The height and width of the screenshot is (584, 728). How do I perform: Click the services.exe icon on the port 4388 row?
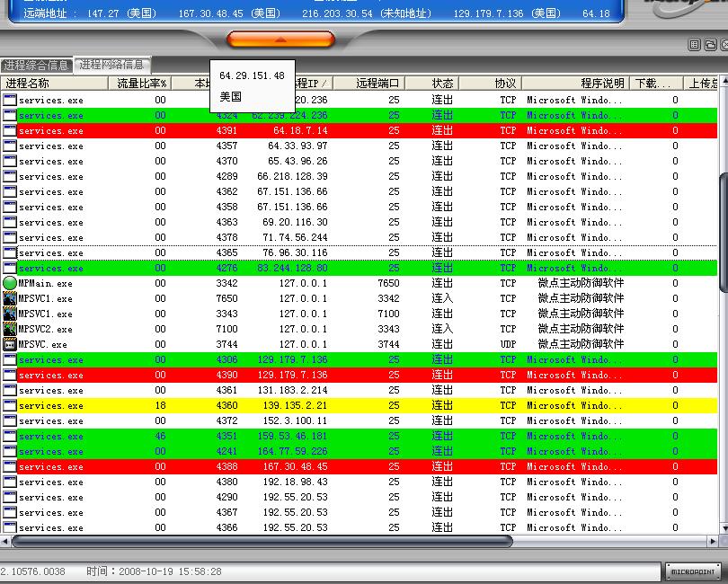9,466
